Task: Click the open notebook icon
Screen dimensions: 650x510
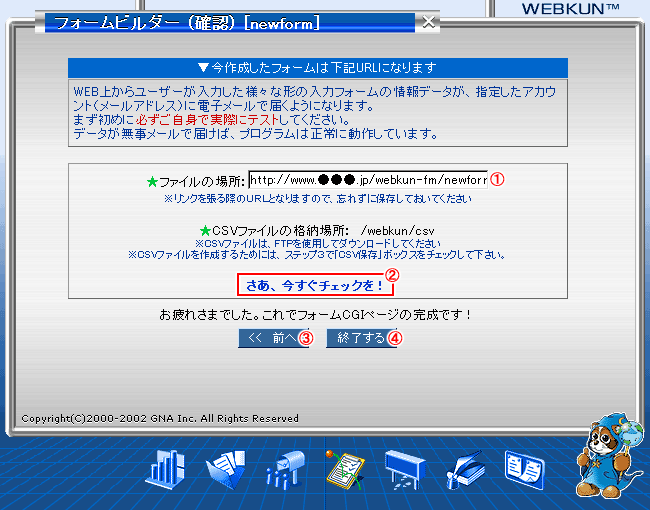Action: [x=525, y=468]
